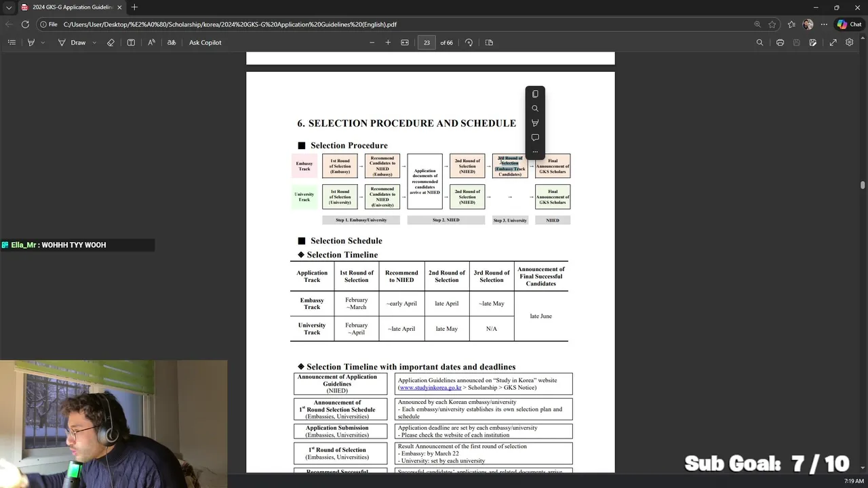Zoom out the PDF with minus icon
This screenshot has height=488, width=868.
[372, 42]
